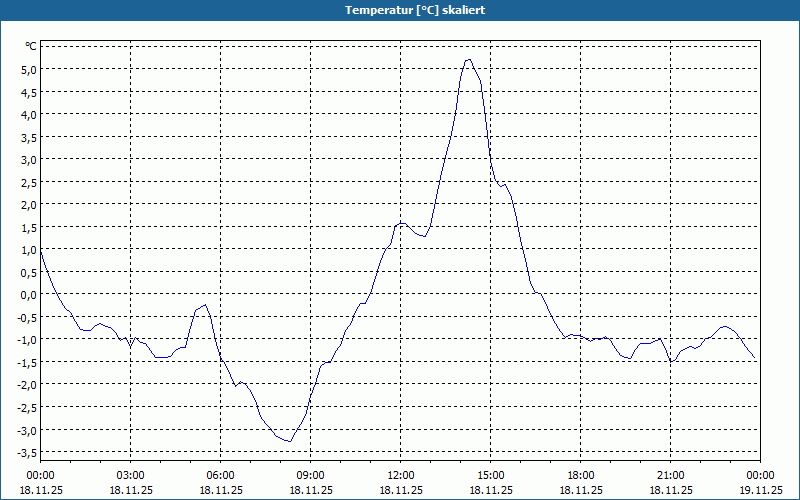Screen dimensions: 800x500
Task: Select the 18.11.25 date under 09:00
Action: [x=311, y=490]
